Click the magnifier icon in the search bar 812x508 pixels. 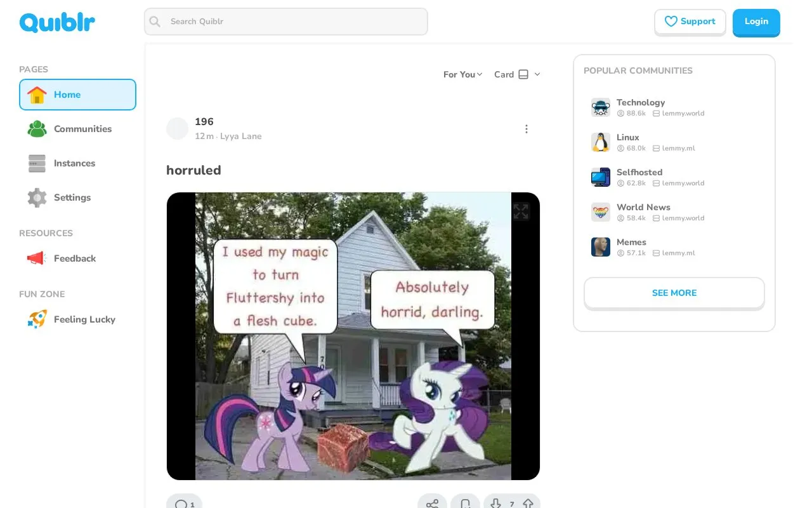coord(155,22)
